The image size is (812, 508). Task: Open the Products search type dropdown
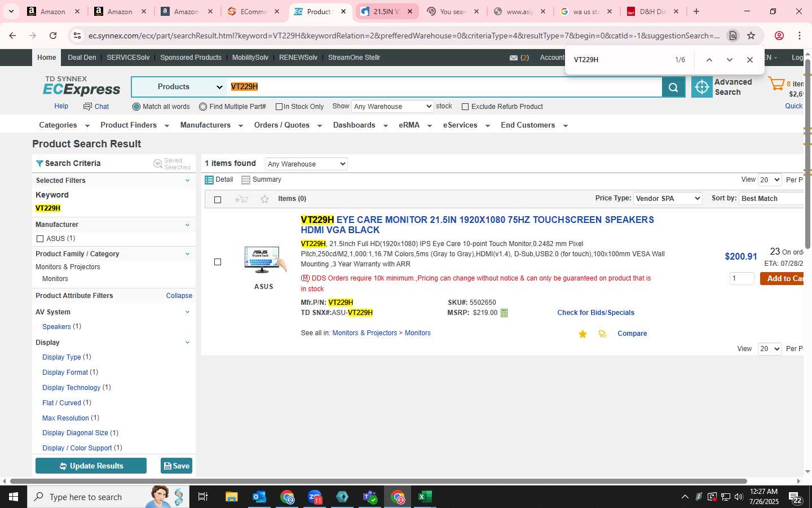click(179, 87)
